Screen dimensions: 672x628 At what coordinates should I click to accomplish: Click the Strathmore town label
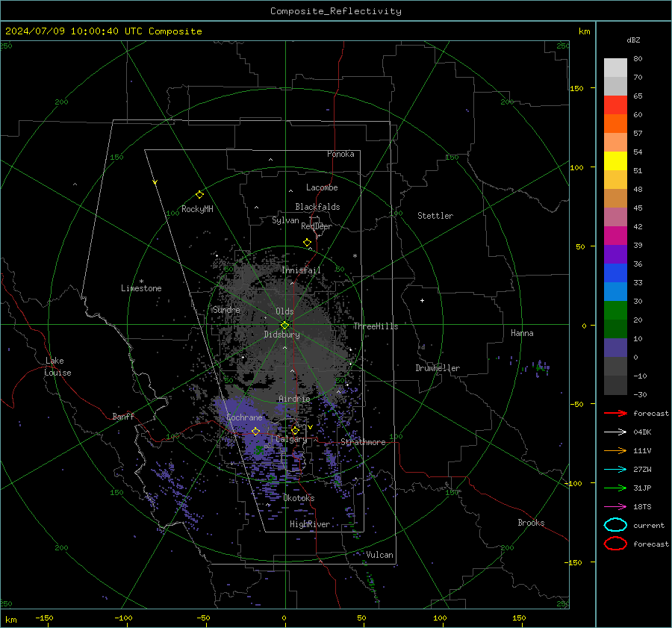(363, 442)
